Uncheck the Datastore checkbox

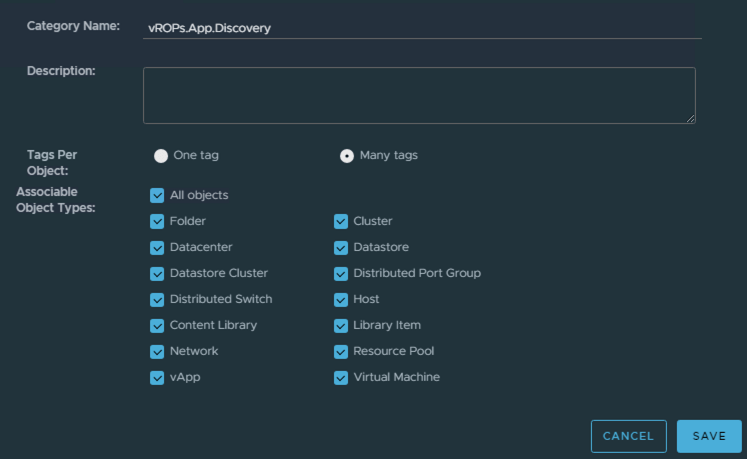pos(341,247)
